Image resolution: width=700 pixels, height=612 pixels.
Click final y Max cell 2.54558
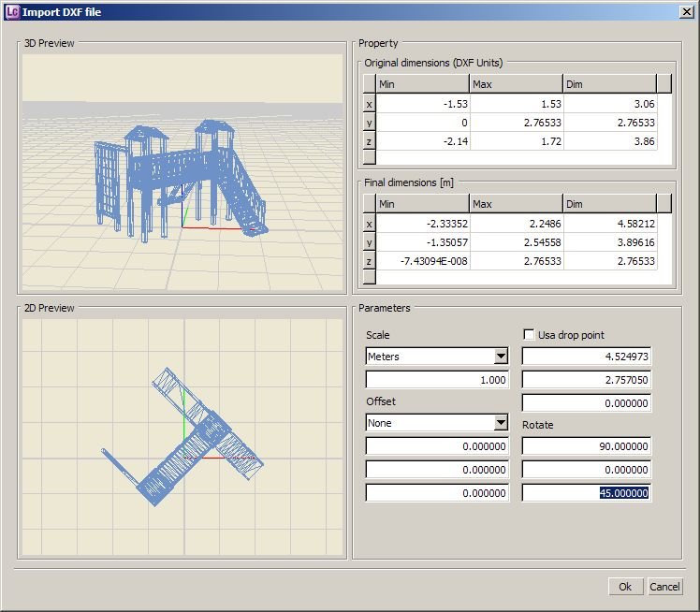pyautogui.click(x=517, y=242)
